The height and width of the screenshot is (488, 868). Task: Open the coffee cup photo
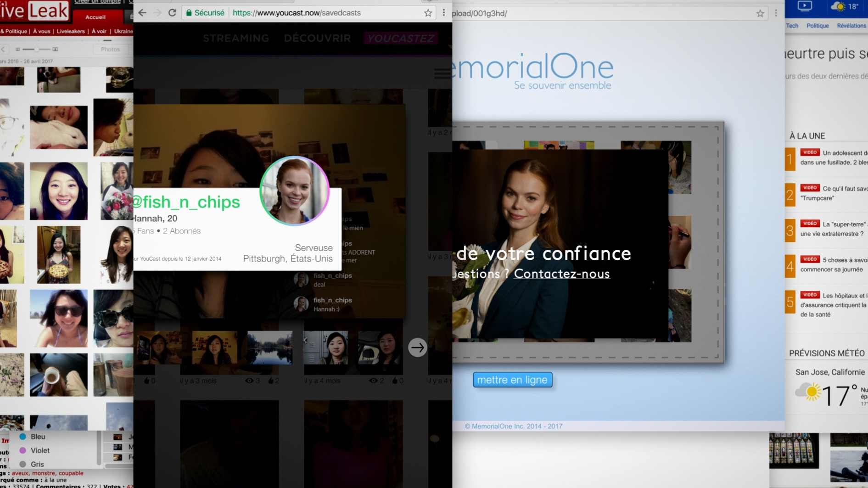click(59, 375)
